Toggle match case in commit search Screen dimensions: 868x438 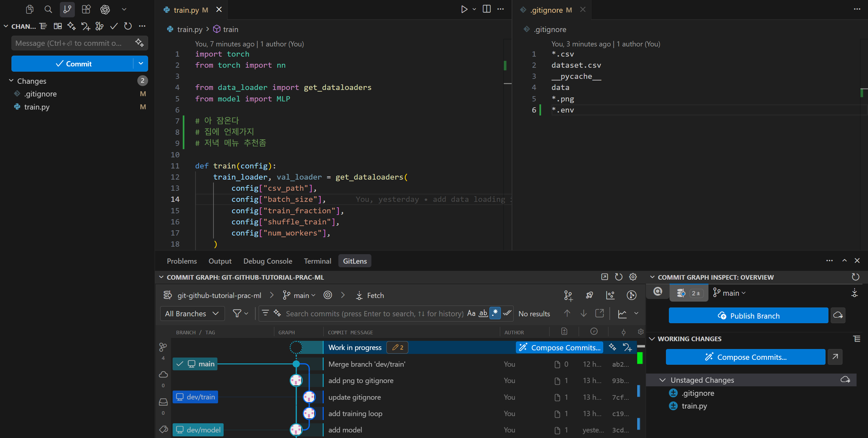pyautogui.click(x=471, y=313)
